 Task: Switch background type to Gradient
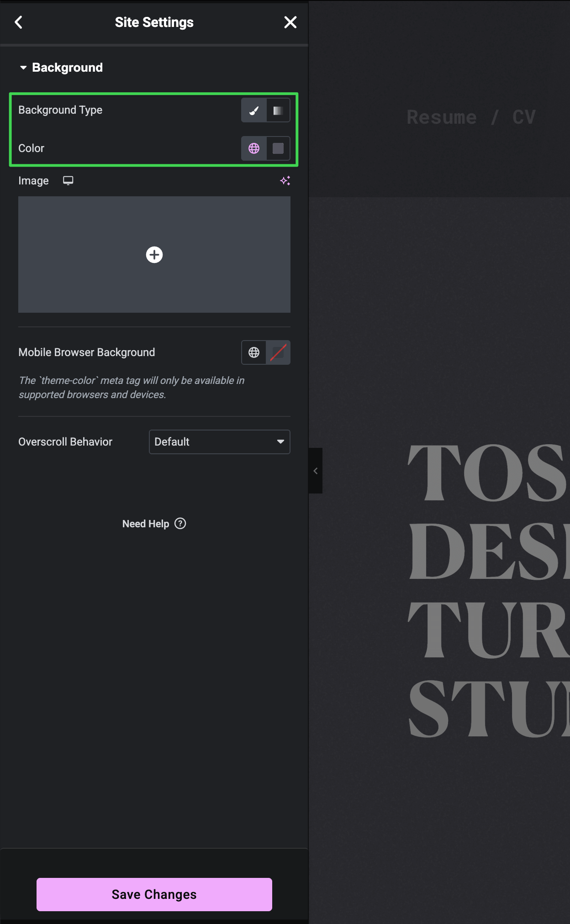(x=278, y=110)
